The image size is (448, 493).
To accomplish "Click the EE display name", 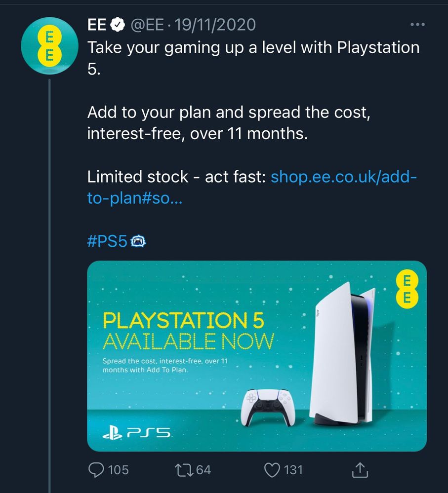I will [97, 25].
